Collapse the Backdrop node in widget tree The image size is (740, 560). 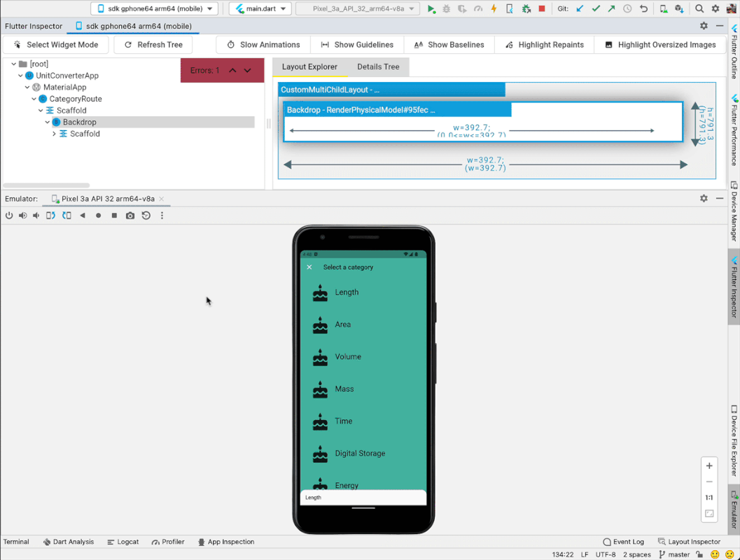click(47, 122)
